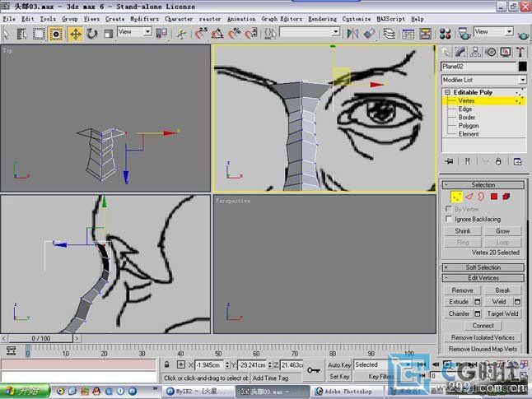Activate Select and Scale tool
The image size is (532, 399).
click(x=108, y=34)
